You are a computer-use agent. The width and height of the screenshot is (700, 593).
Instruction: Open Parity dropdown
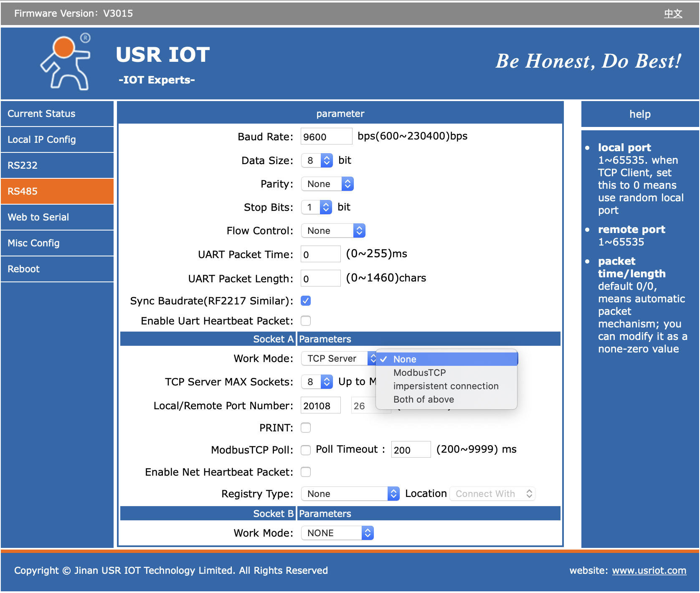click(327, 184)
